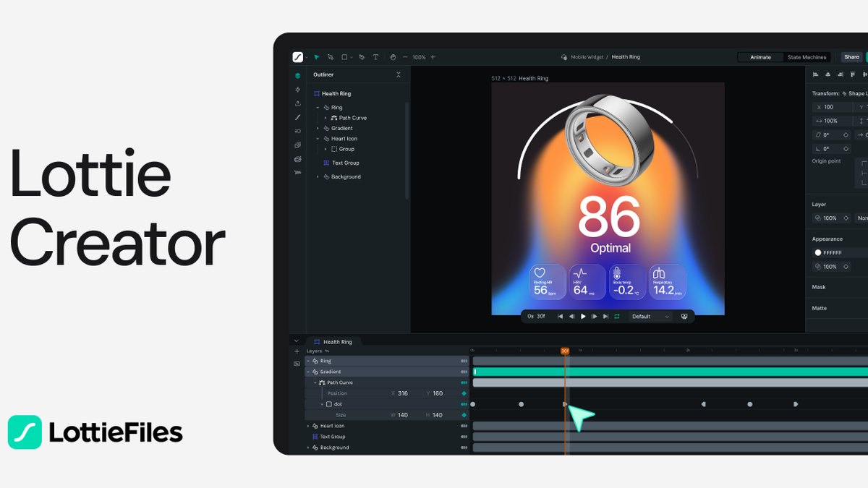
Task: Select the Health Ring timeline tab
Action: point(333,342)
